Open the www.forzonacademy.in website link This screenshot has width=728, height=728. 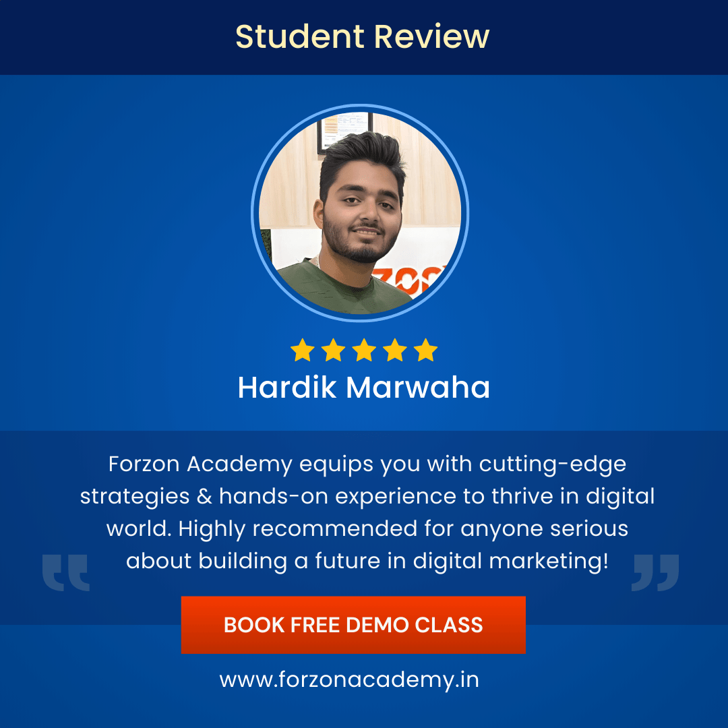point(349,680)
